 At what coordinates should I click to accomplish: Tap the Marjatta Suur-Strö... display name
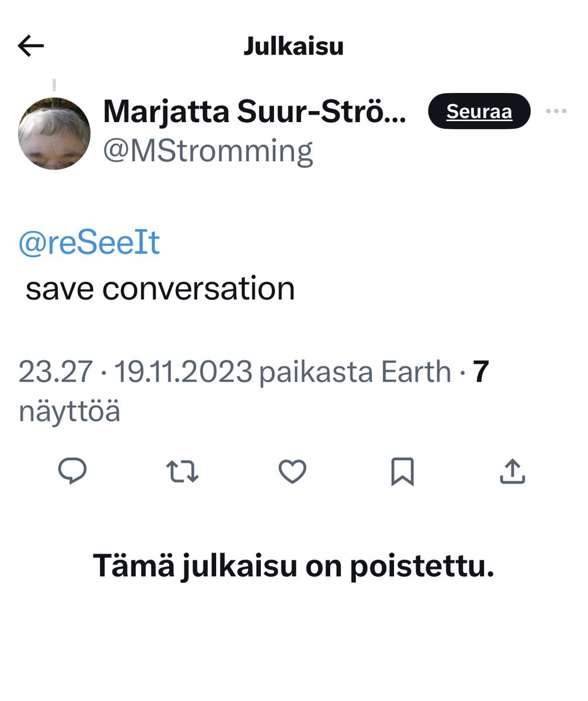click(254, 111)
